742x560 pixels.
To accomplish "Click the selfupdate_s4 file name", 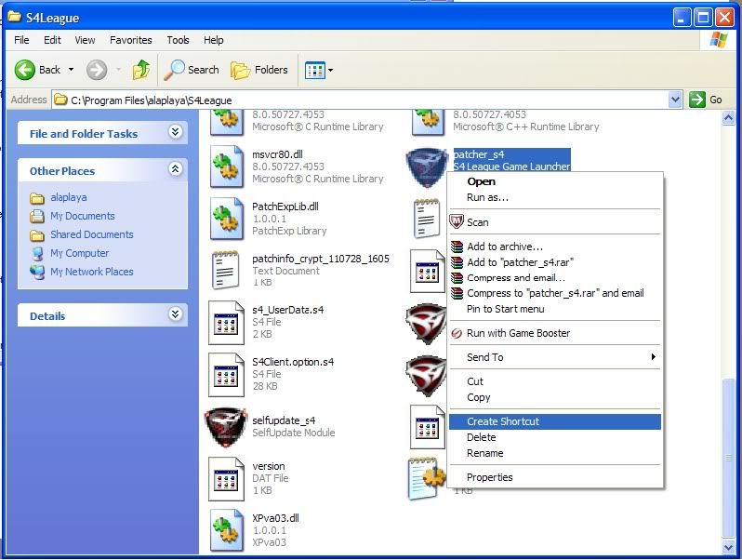I will click(284, 420).
